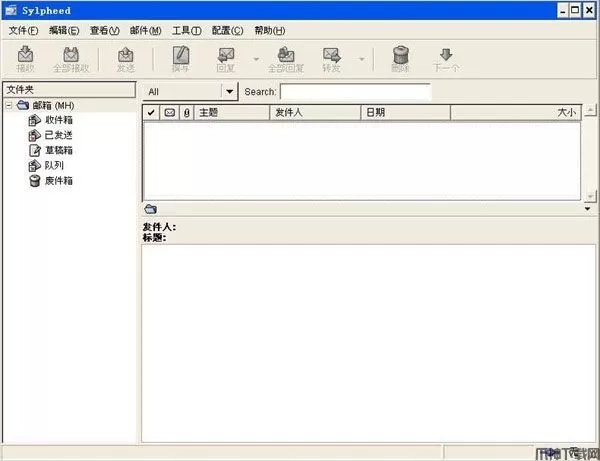Sort by 大小 column header
Image resolution: width=600 pixels, height=461 pixels.
516,112
